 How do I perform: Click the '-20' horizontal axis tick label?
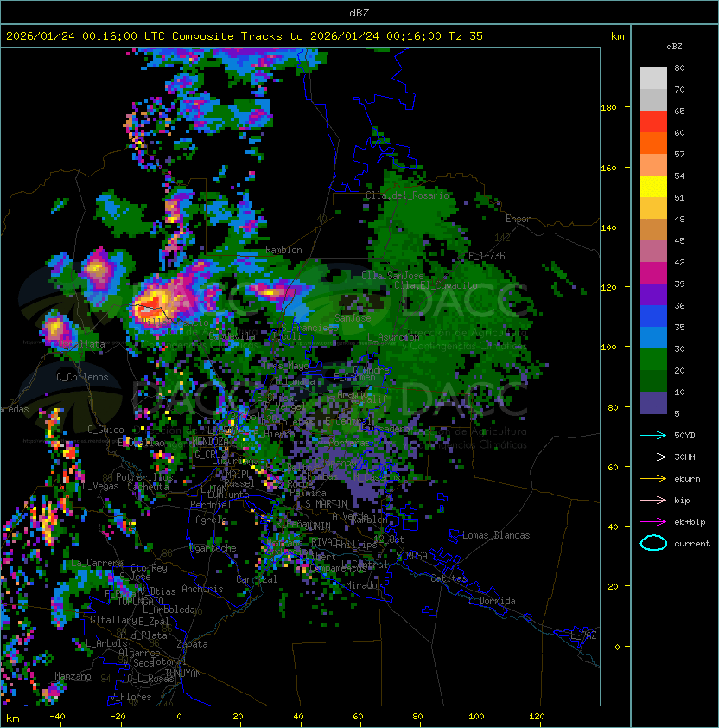click(118, 717)
